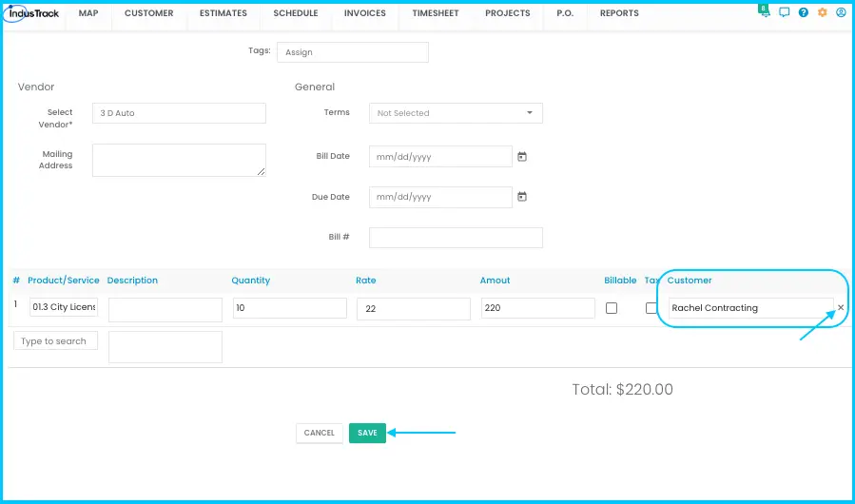Open the Due Date calendar picker
855x504 pixels.
coord(522,197)
